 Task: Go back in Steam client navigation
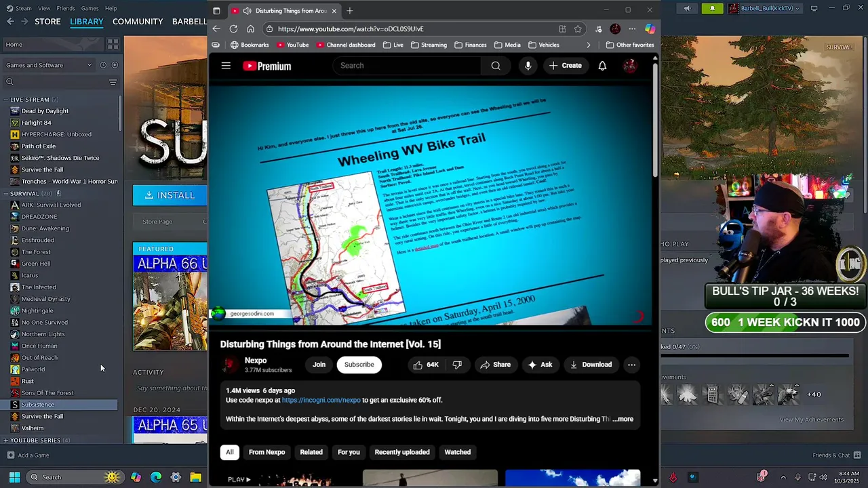10,22
